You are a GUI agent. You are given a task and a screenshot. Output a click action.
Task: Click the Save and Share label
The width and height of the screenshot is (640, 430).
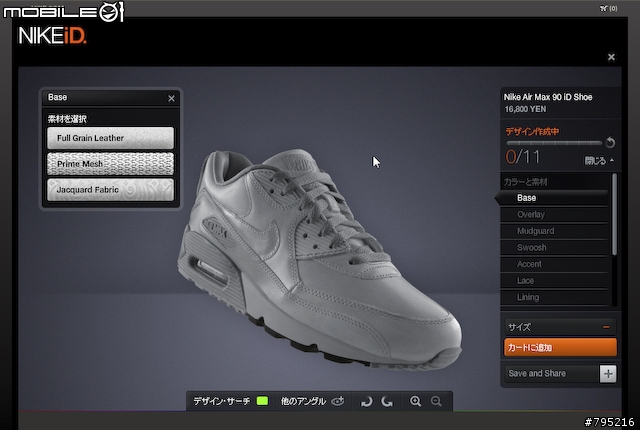tap(537, 373)
